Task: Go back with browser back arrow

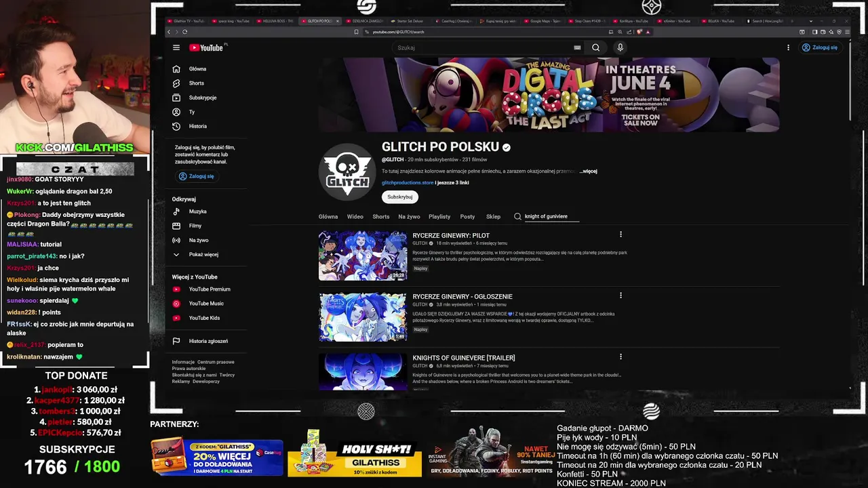Action: pyautogui.click(x=169, y=32)
